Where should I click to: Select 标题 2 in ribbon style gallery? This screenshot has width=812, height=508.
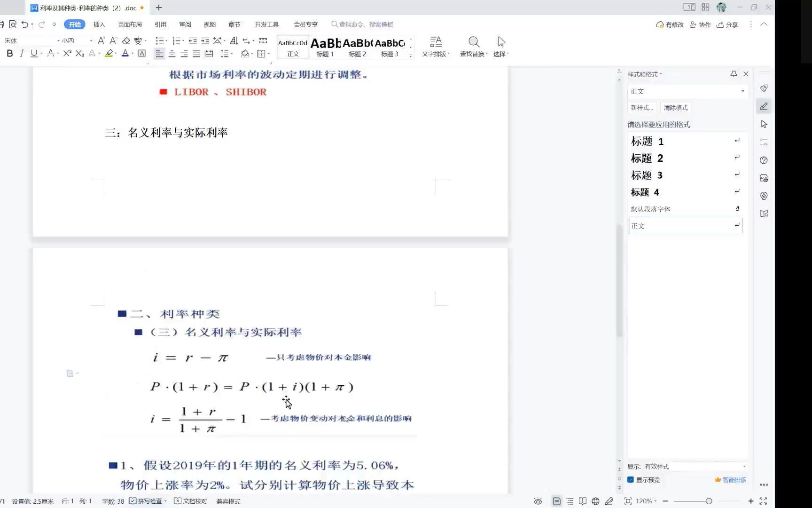point(357,47)
